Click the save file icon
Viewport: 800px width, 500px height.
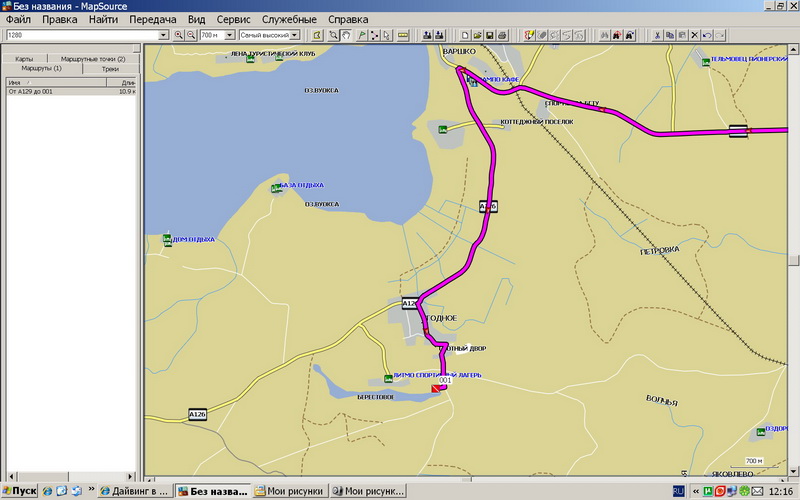490,35
